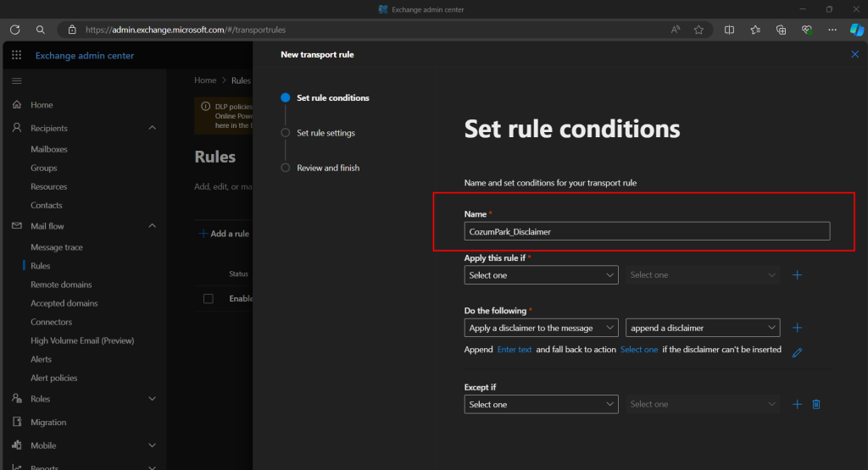Open the browser favorites star icon

pos(698,30)
